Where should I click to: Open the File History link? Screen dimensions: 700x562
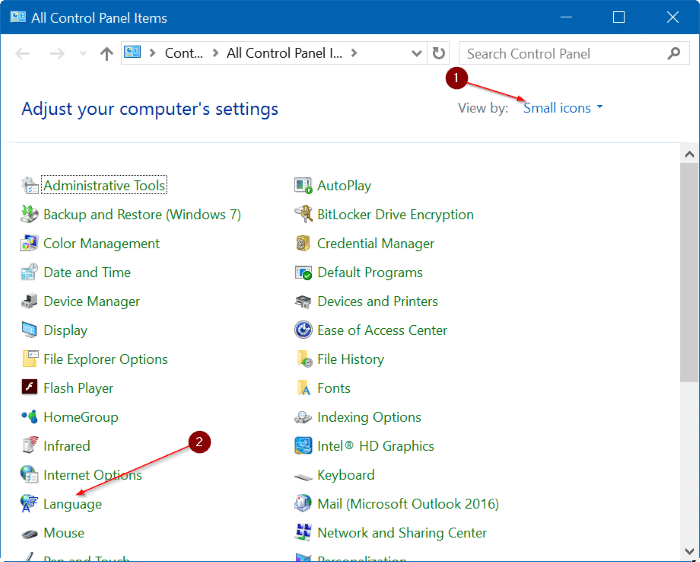click(350, 360)
